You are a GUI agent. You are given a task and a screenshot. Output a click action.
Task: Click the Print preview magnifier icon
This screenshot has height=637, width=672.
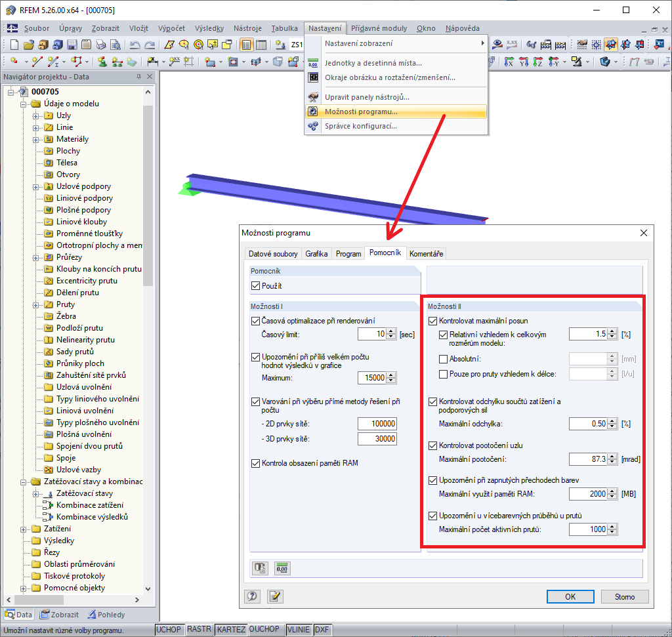[115, 45]
